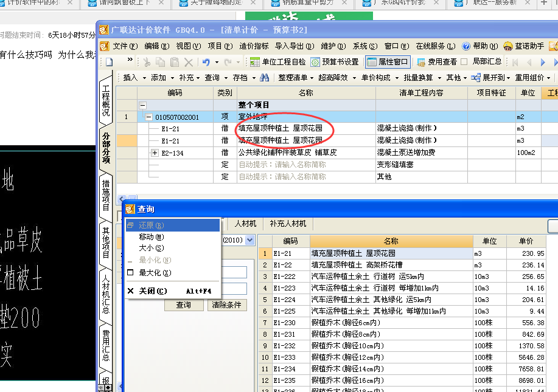Click GBQ4.0 title bar application icon
The height and width of the screenshot is (392, 558).
click(x=103, y=30)
